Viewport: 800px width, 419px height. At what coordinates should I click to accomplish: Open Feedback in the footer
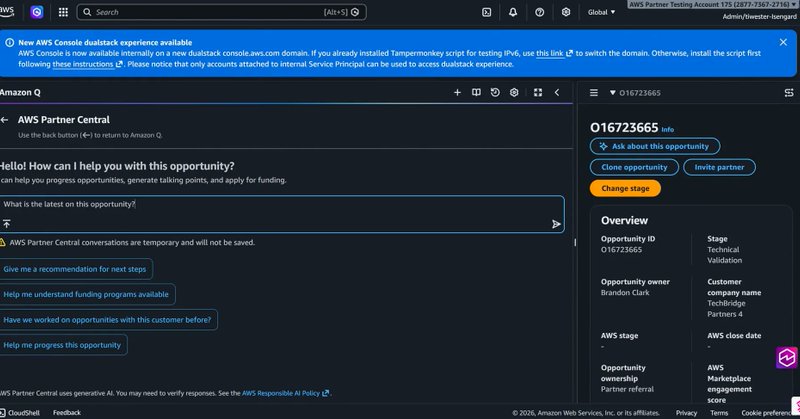pyautogui.click(x=67, y=412)
